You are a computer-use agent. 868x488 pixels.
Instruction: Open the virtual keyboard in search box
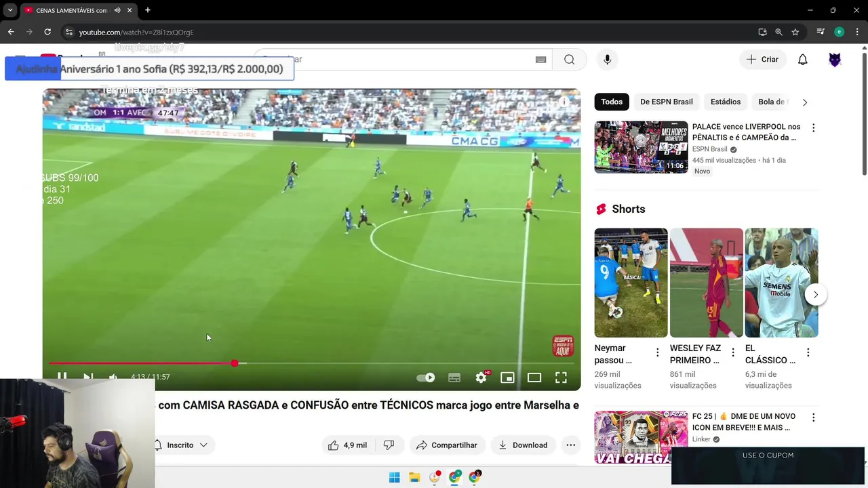(x=540, y=60)
